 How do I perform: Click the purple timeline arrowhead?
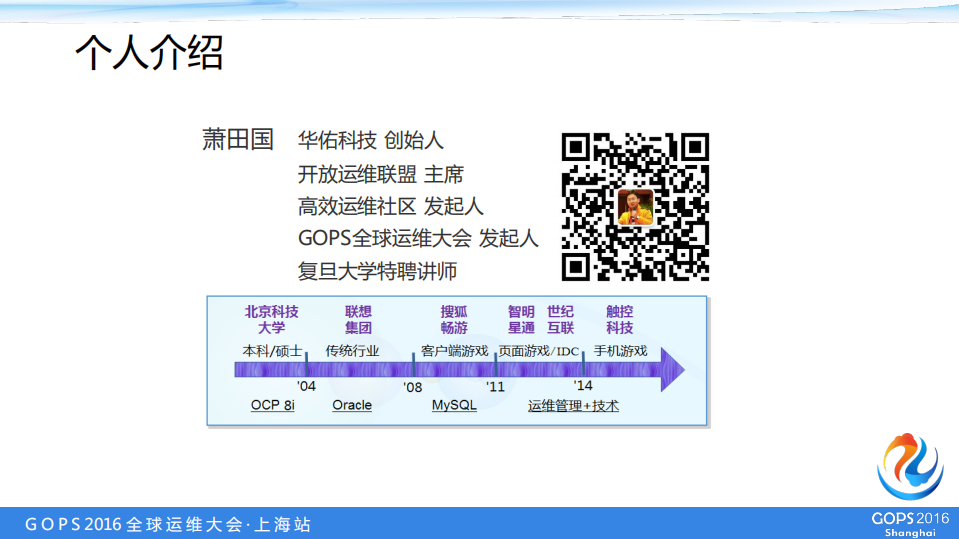[673, 370]
